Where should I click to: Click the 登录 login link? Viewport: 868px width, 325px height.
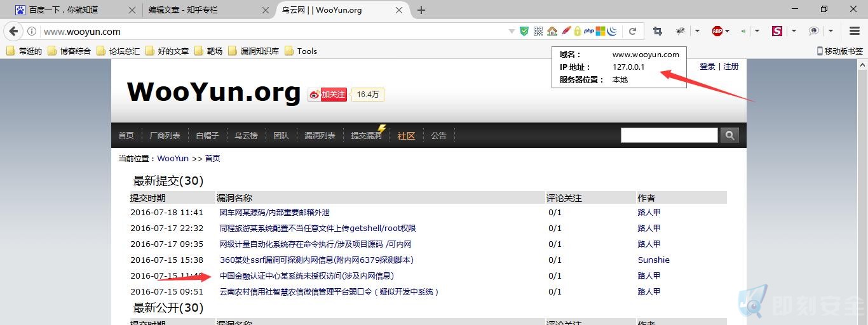pos(707,66)
